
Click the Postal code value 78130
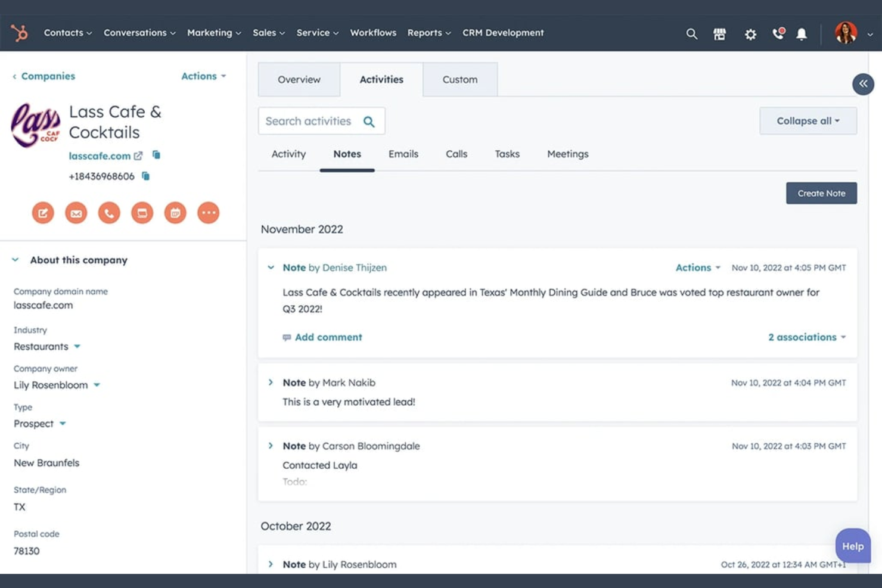point(27,551)
